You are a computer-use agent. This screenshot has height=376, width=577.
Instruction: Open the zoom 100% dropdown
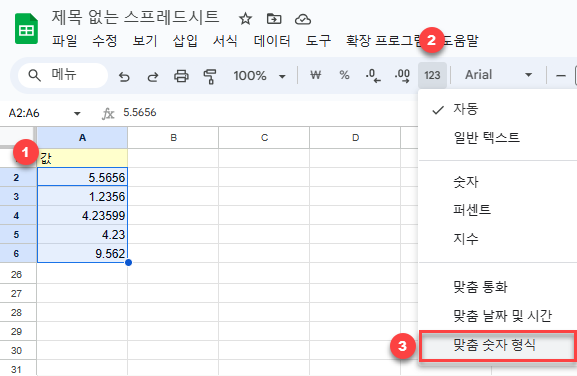click(259, 76)
